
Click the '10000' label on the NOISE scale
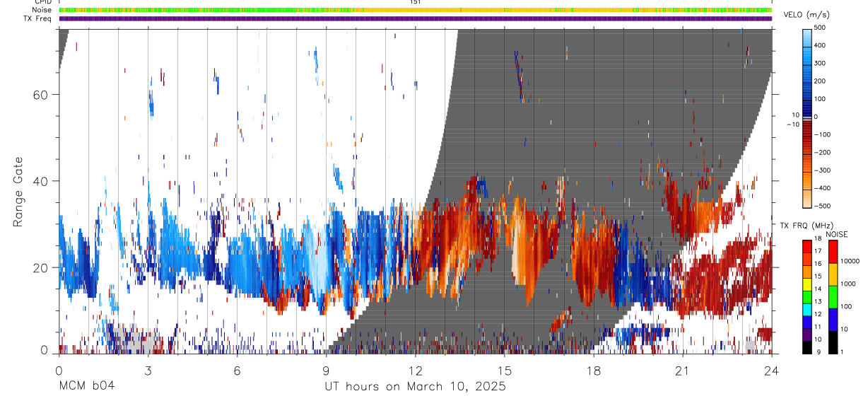click(849, 262)
